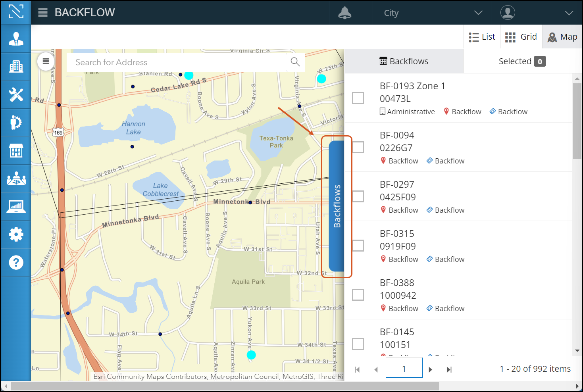Switch to Grid view

521,37
